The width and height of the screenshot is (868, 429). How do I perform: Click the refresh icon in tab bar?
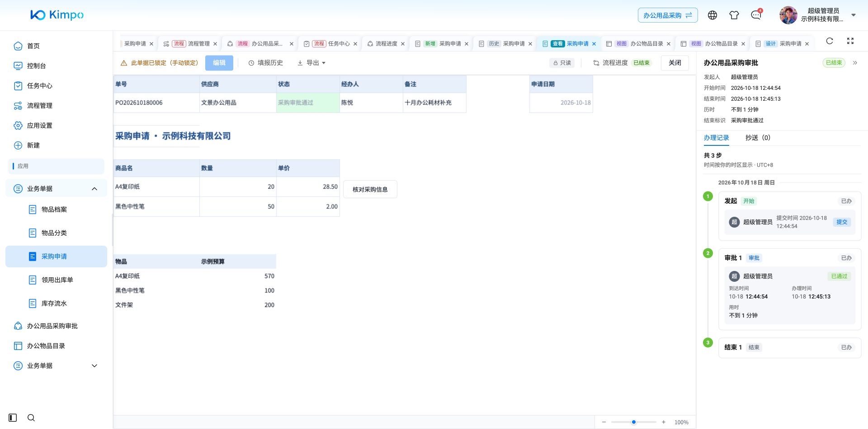pyautogui.click(x=830, y=41)
